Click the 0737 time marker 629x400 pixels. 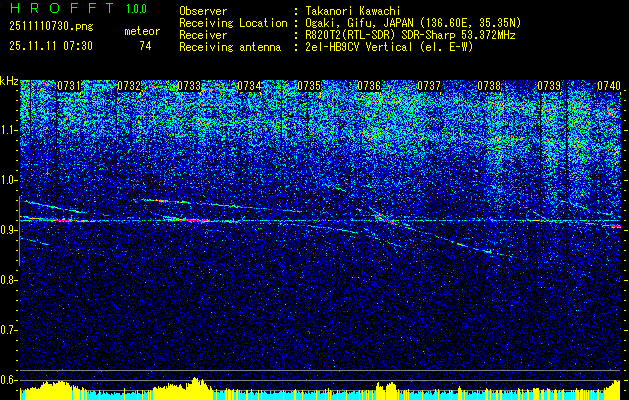coord(429,86)
